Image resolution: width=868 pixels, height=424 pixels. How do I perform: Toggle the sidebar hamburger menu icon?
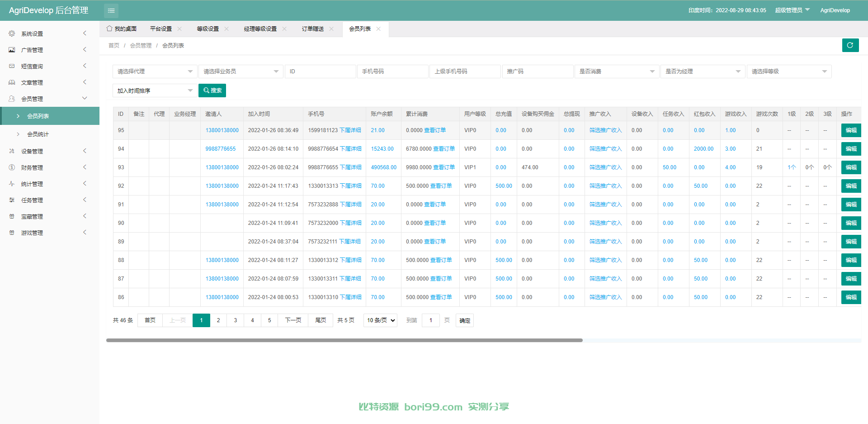click(111, 10)
